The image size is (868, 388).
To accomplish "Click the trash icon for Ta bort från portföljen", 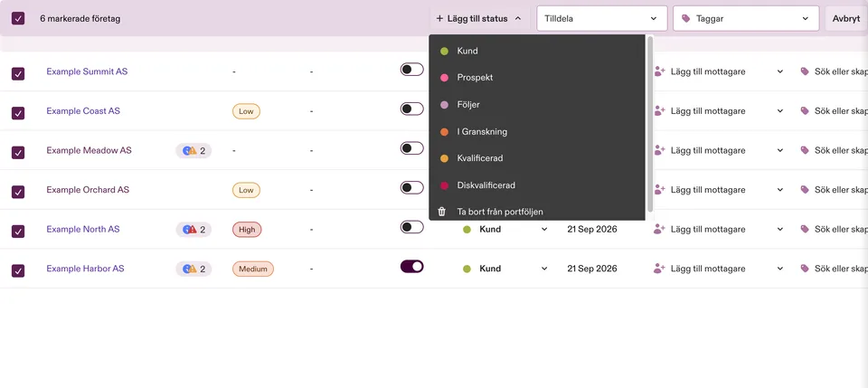I will 442,212.
